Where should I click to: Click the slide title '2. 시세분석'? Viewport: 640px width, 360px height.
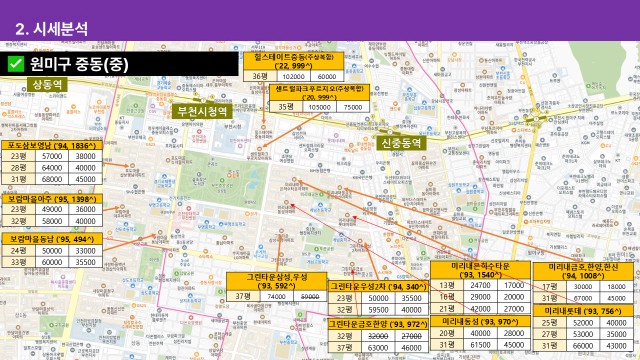(51, 29)
